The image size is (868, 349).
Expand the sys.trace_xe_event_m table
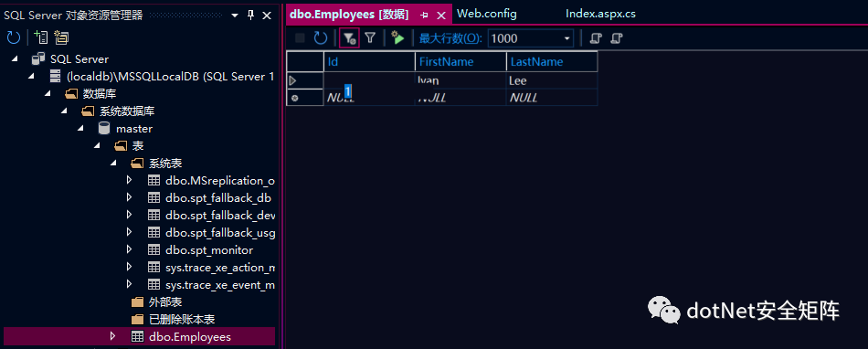point(130,284)
